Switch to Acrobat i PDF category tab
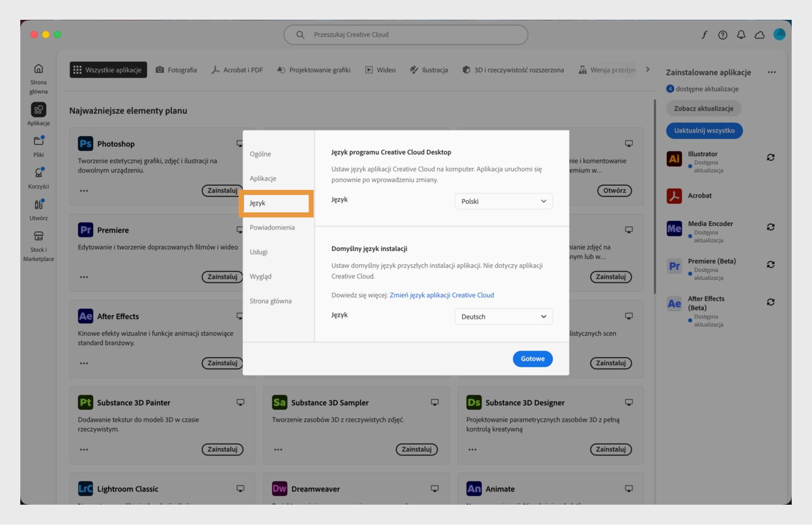 pyautogui.click(x=237, y=70)
